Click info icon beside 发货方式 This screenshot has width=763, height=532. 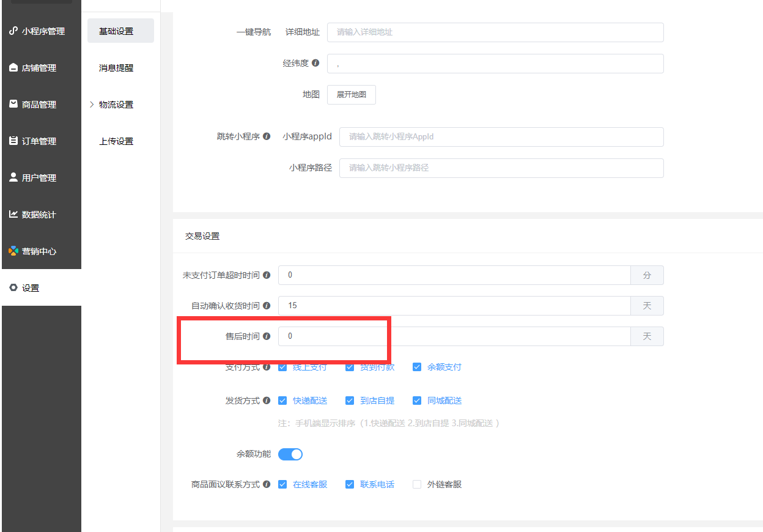pos(267,401)
